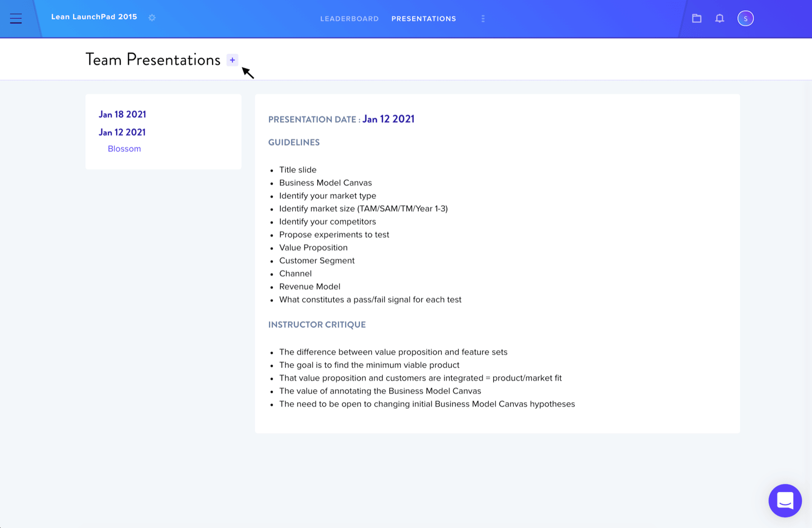Open the Blossom team presentation
The image size is (812, 528).
[x=124, y=149]
